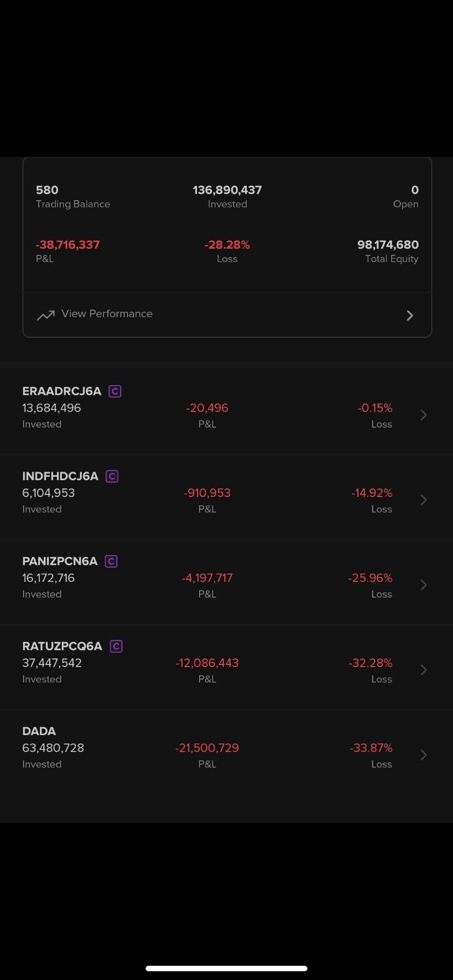The width and height of the screenshot is (453, 980).
Task: Tap the -38,716,337 total P&L value
Action: click(68, 244)
